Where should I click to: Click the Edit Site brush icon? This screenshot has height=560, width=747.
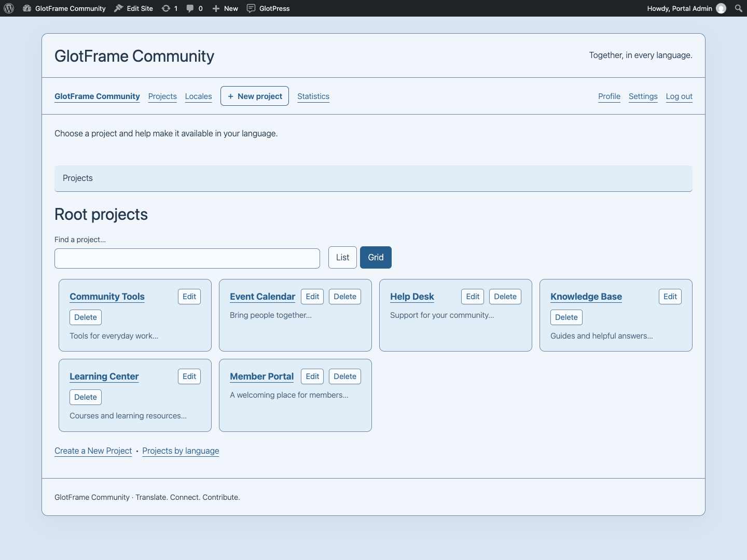tap(119, 8)
